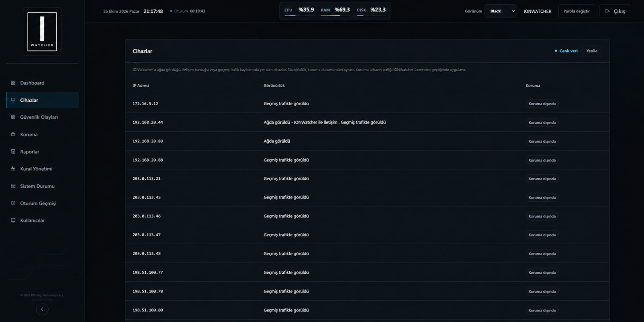The width and height of the screenshot is (644, 322).
Task: Click the Koruma lock icon
Action: [x=13, y=134]
